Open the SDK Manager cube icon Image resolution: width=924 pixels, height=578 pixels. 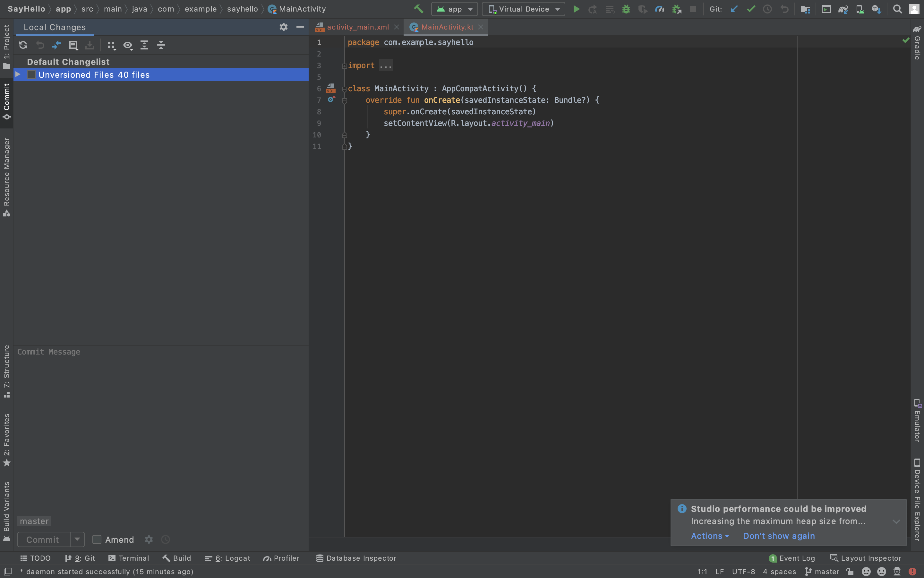(876, 9)
